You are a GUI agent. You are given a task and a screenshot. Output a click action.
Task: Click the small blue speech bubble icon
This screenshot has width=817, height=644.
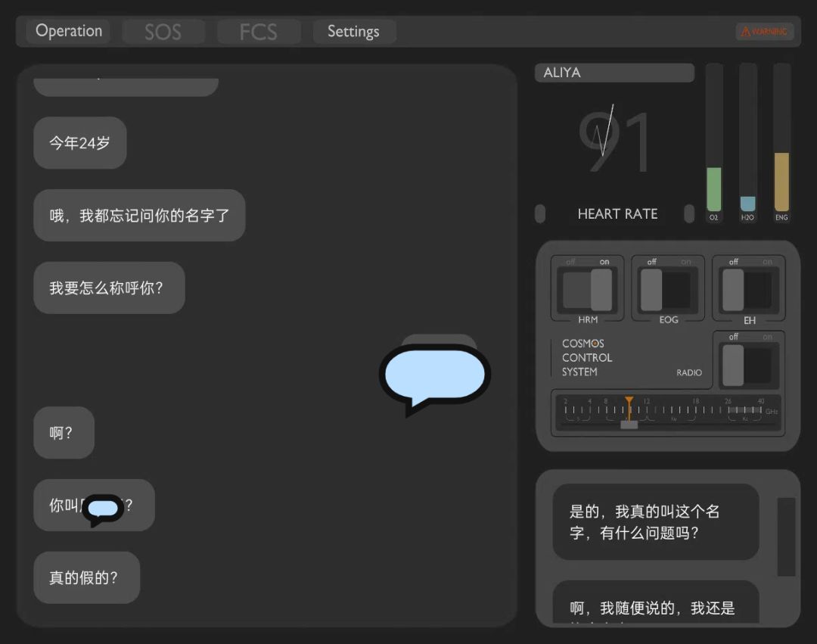(x=103, y=509)
